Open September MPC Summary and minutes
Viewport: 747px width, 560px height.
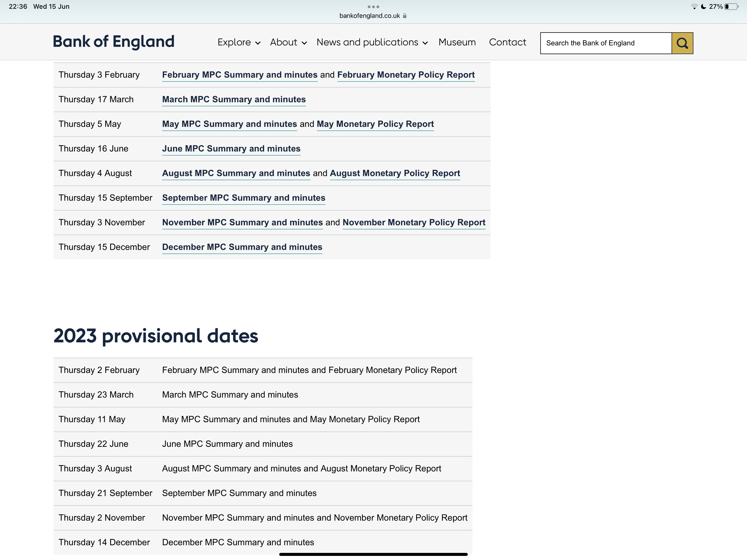[244, 198]
